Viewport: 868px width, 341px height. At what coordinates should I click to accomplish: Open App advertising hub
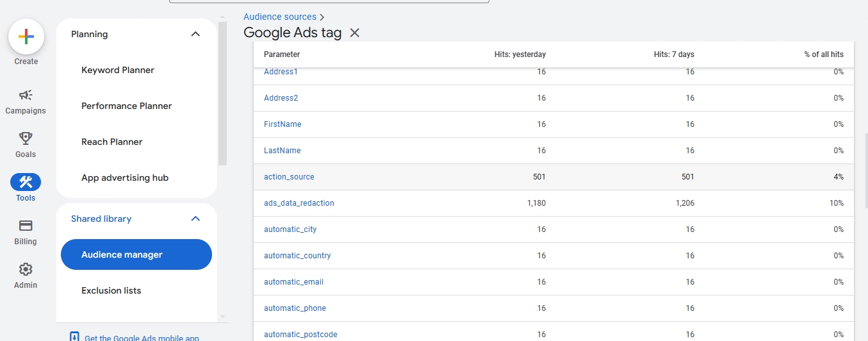pos(125,178)
